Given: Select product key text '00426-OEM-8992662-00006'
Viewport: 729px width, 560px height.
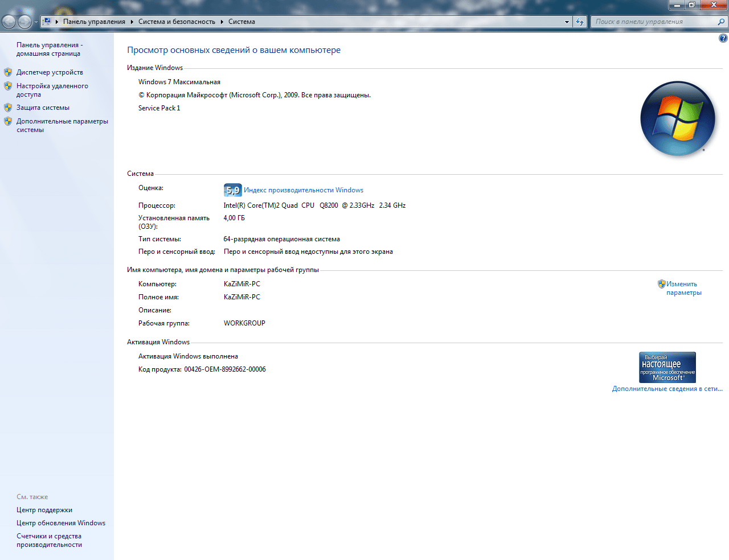Looking at the screenshot, I should click(x=225, y=369).
